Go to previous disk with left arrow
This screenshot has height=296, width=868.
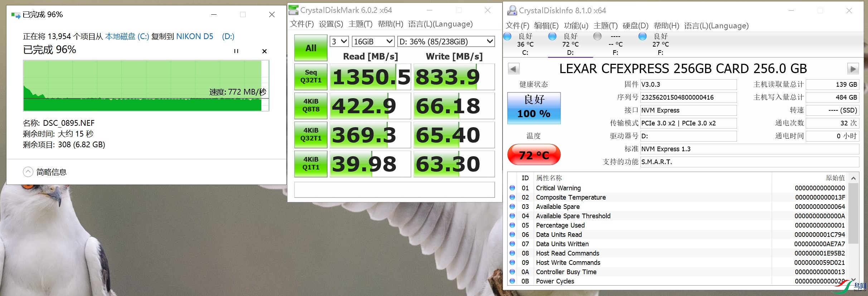514,68
